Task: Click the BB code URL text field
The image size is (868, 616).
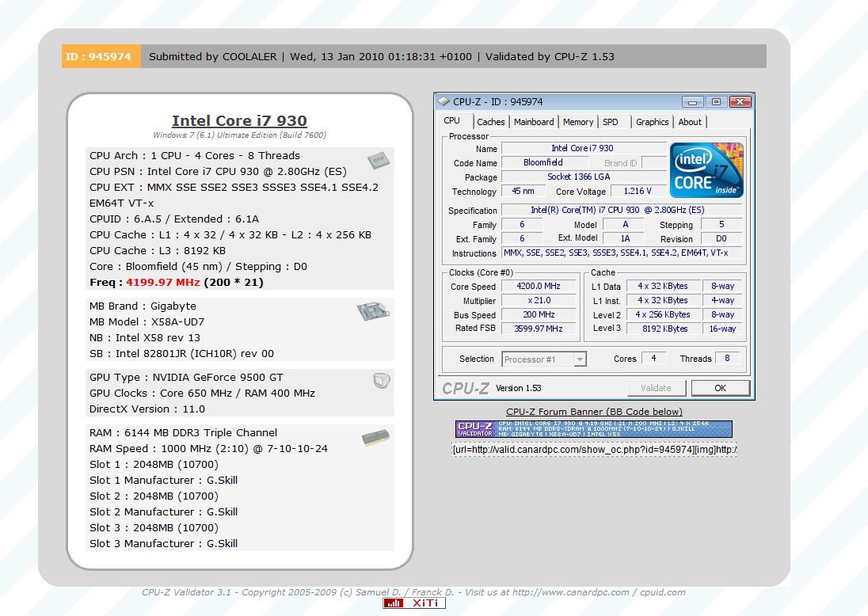Action: coord(594,450)
